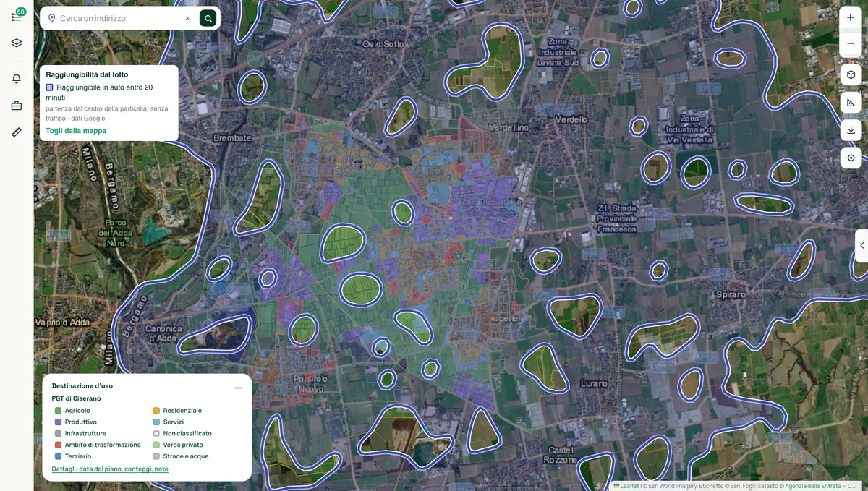
Task: Switch to the 3D cube view
Action: pos(851,74)
